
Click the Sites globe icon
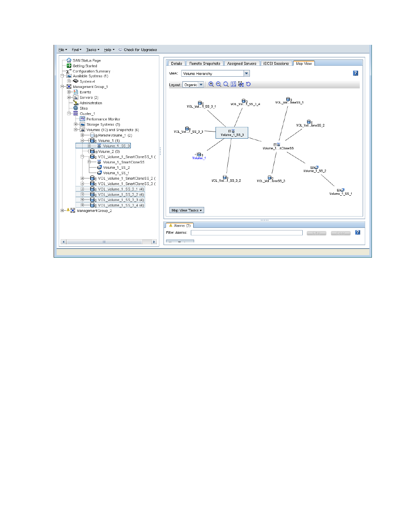tap(76, 108)
